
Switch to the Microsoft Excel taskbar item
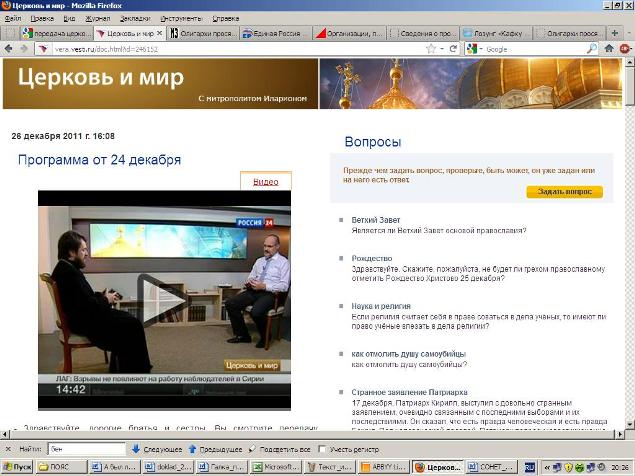click(x=275, y=467)
